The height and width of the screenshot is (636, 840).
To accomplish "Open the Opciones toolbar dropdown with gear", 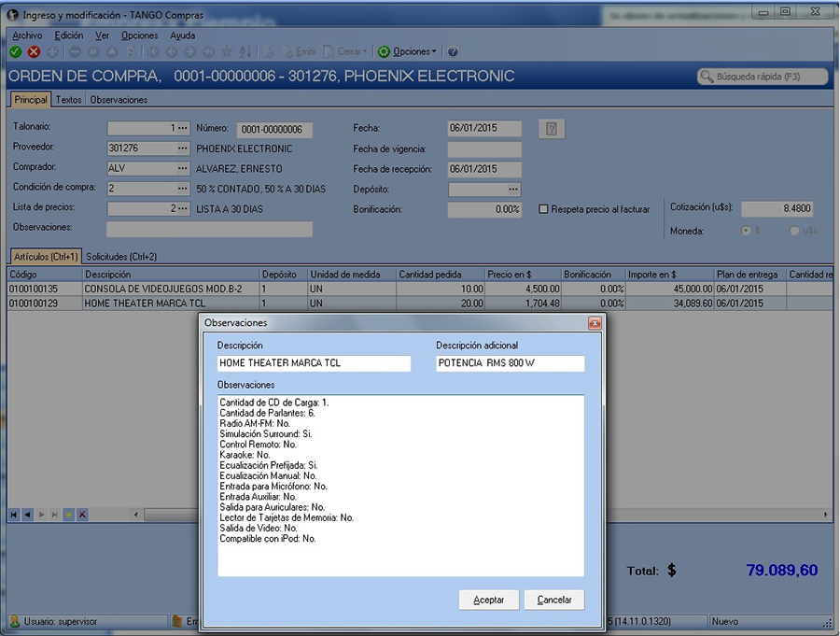I will [x=407, y=52].
